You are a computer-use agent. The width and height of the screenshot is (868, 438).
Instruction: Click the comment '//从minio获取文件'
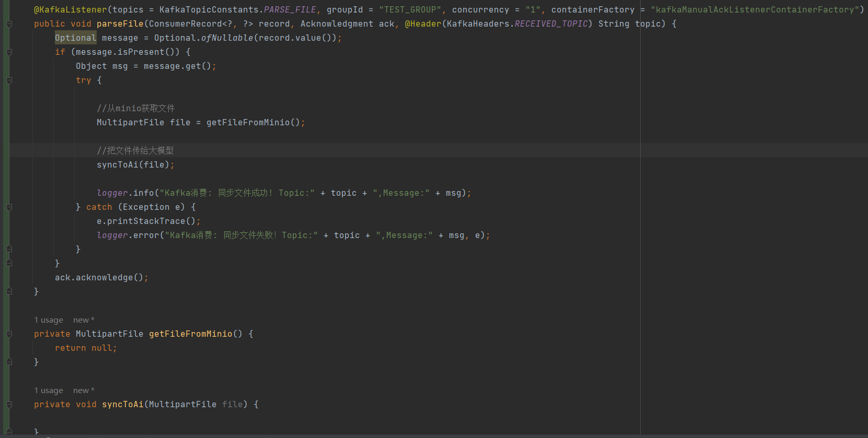pyautogui.click(x=136, y=109)
